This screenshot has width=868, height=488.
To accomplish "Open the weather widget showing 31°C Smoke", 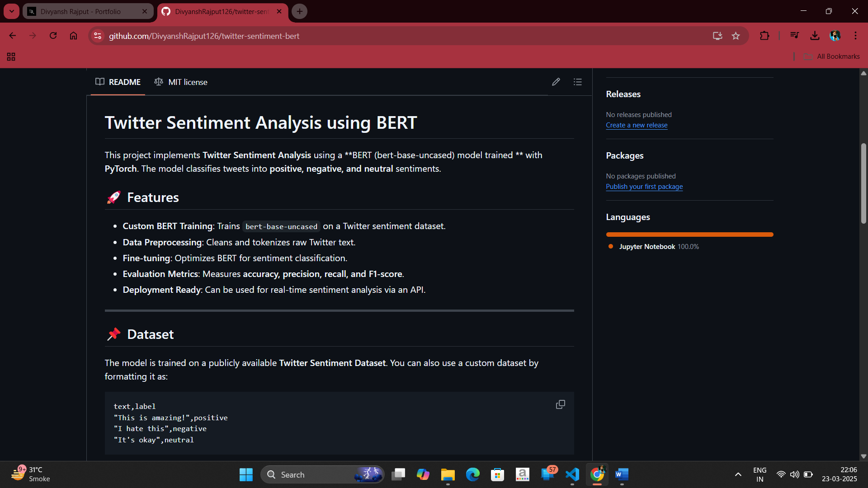I will (x=31, y=474).
